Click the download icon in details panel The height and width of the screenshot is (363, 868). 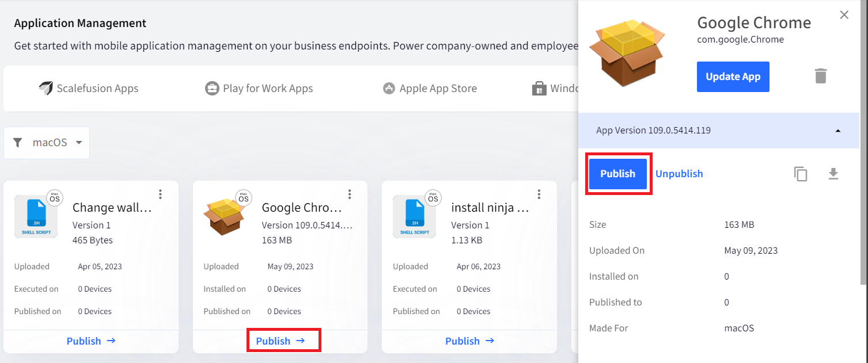click(x=833, y=174)
